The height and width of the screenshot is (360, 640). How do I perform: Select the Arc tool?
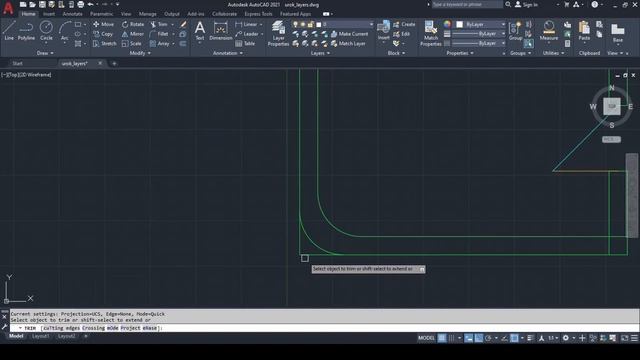click(x=64, y=31)
